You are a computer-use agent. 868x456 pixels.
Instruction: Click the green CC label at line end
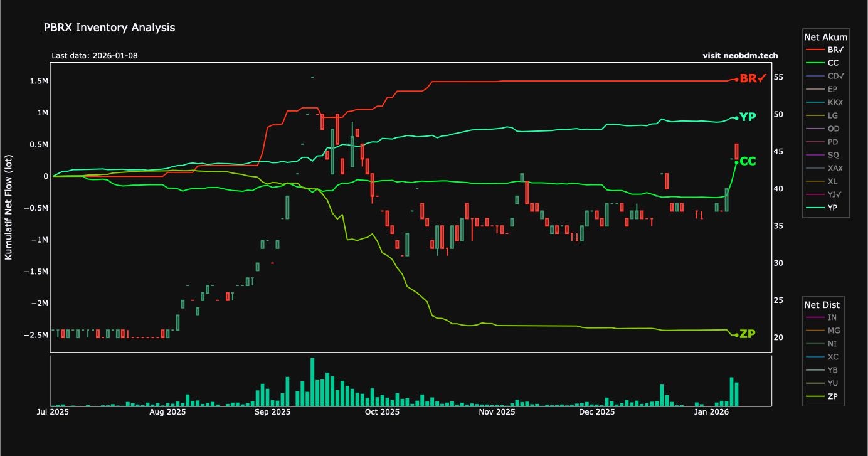(x=748, y=162)
